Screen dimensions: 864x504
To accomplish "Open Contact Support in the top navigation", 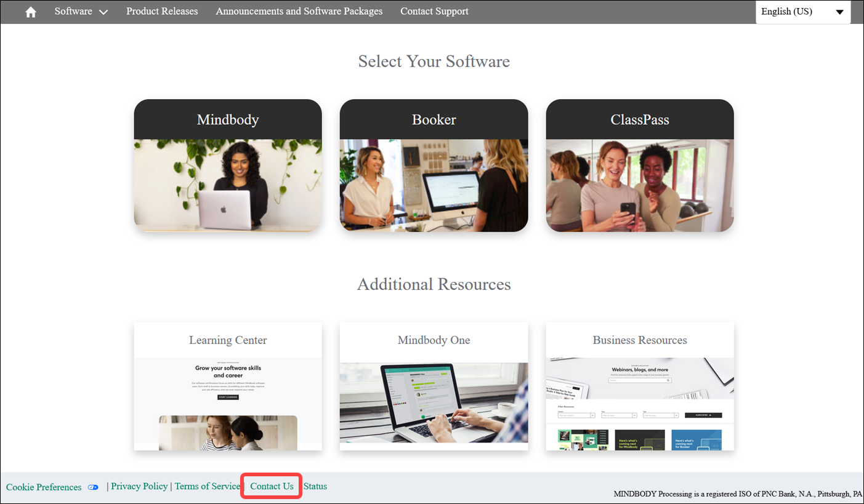I will tap(434, 11).
